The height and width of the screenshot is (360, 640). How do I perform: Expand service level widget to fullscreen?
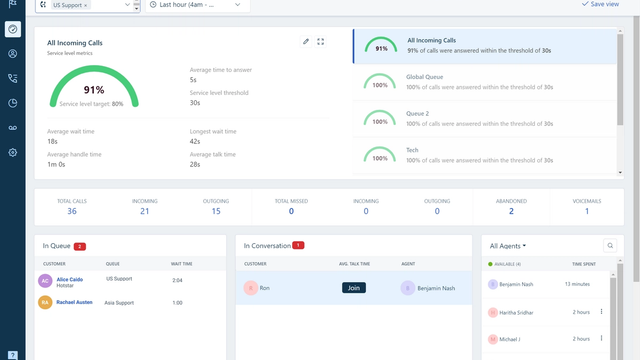coord(320,41)
